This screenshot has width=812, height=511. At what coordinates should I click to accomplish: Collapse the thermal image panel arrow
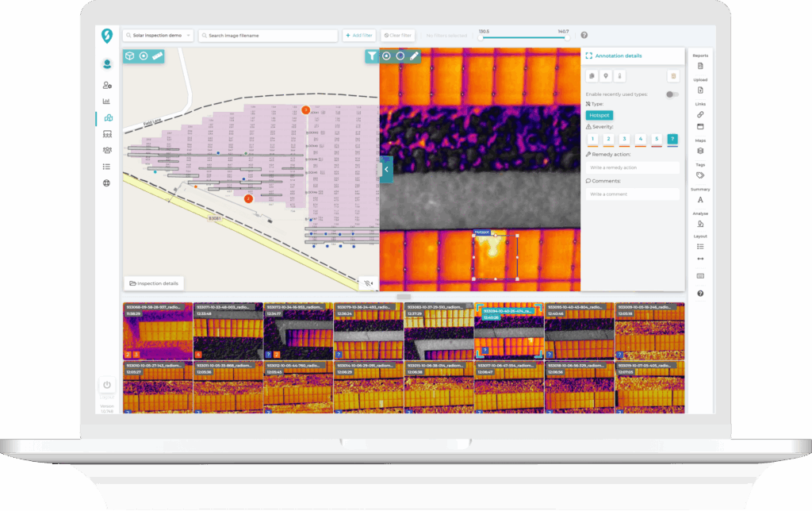[386, 169]
